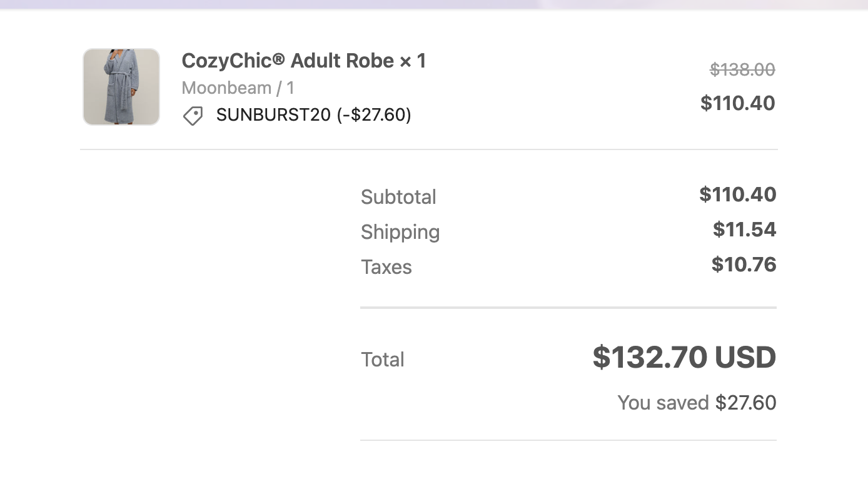
Task: Click the × 1 quantity in the product title
Action: pos(413,61)
